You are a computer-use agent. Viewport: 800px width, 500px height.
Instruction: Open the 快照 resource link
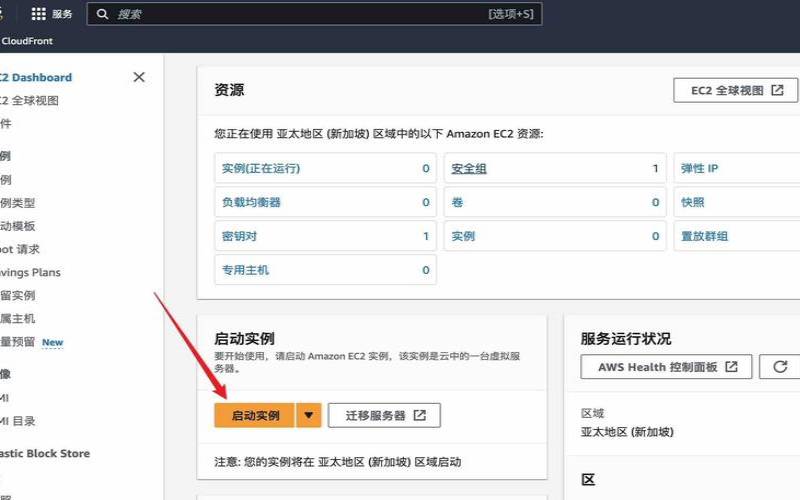click(692, 203)
